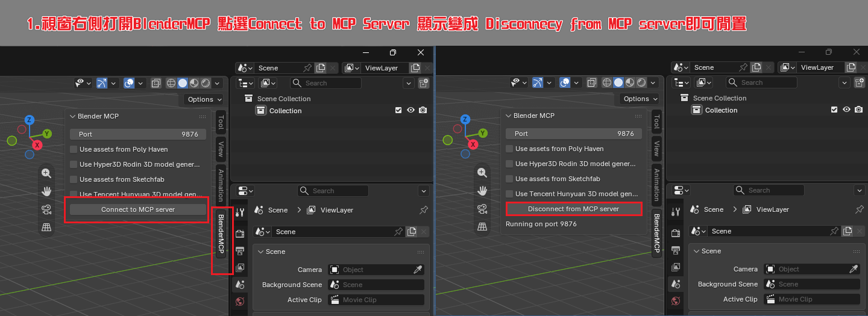Open Output properties printer tab in Connect window
The height and width of the screenshot is (316, 868).
click(239, 250)
